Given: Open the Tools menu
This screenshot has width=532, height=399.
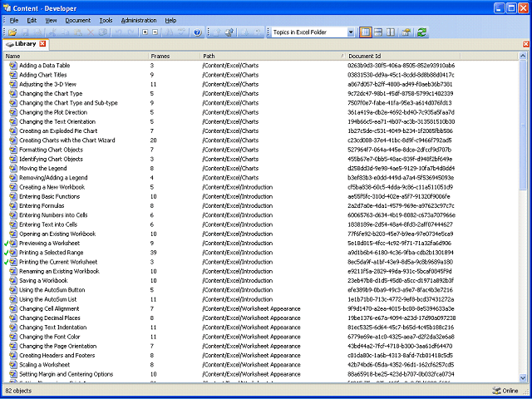Looking at the screenshot, I should pos(106,20).
